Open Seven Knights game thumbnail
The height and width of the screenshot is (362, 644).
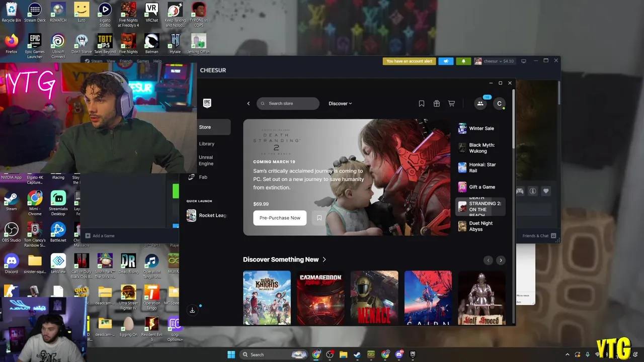267,298
